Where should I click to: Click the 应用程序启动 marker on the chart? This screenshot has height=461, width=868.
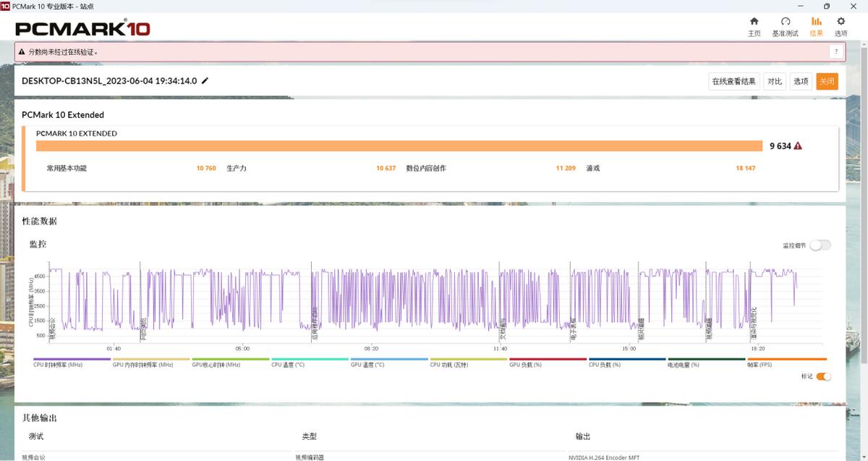coord(315,323)
